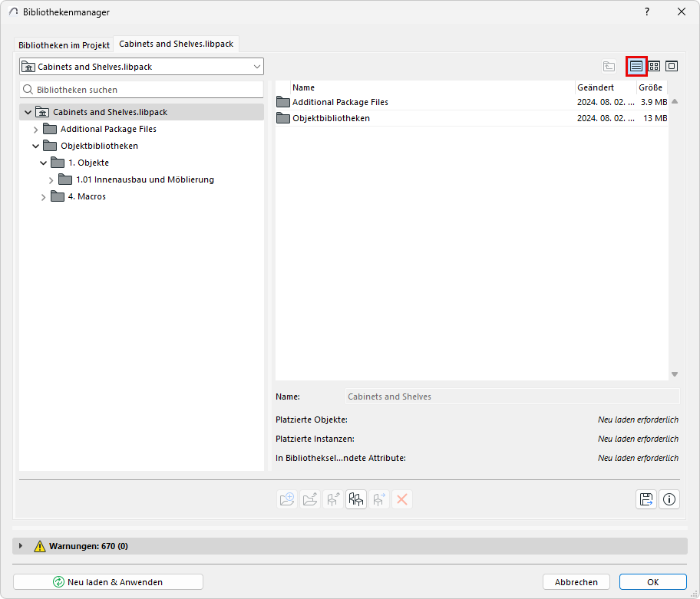This screenshot has width=700, height=599.
Task: Sort by the Größe column header
Action: [x=652, y=87]
